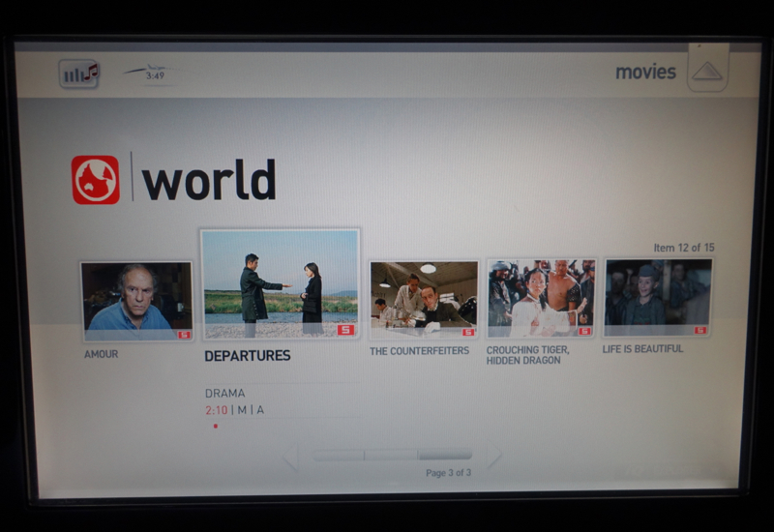Click the Page 3 of 3 label

(x=448, y=473)
